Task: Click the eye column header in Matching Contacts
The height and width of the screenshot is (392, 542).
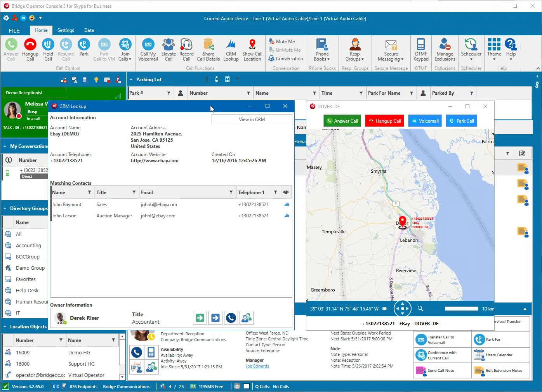Action: pyautogui.click(x=286, y=193)
